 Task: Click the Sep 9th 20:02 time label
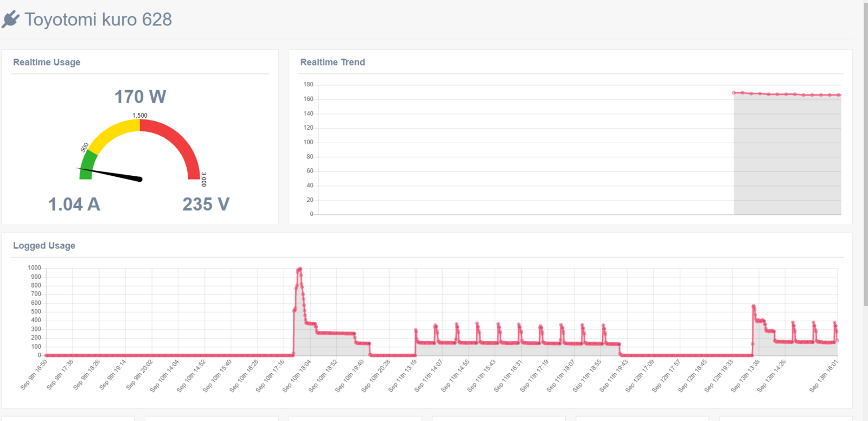pos(139,374)
